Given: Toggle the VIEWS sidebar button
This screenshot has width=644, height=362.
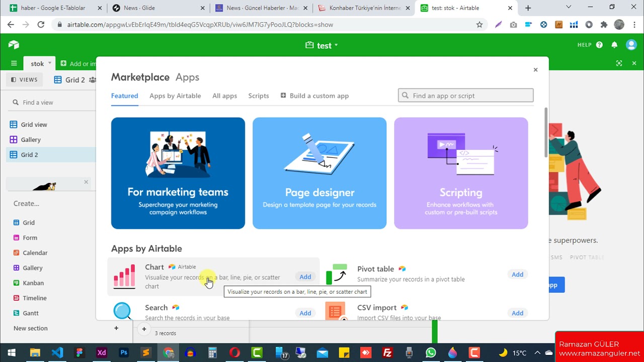Looking at the screenshot, I should click(24, 79).
